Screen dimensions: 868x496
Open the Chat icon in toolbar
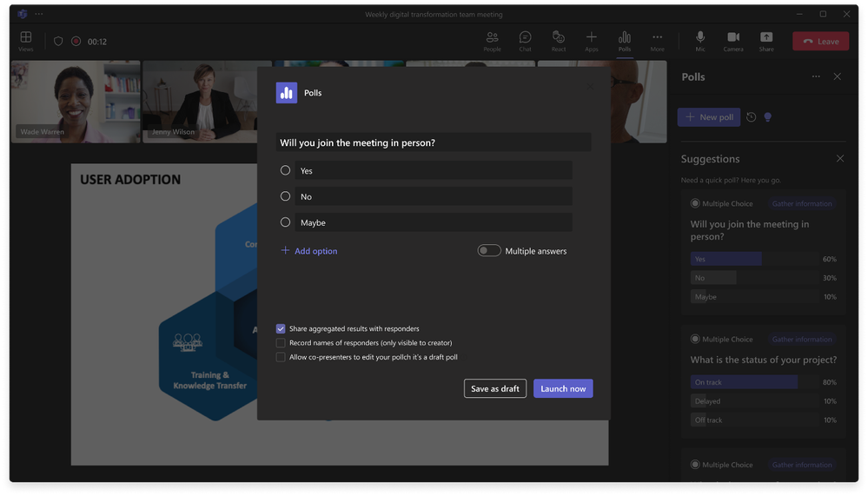coord(525,37)
